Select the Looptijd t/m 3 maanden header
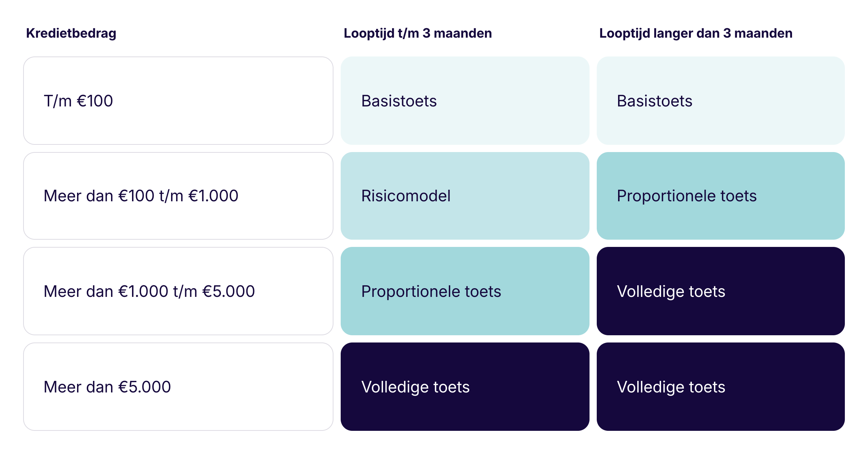The image size is (868, 454). [x=418, y=33]
